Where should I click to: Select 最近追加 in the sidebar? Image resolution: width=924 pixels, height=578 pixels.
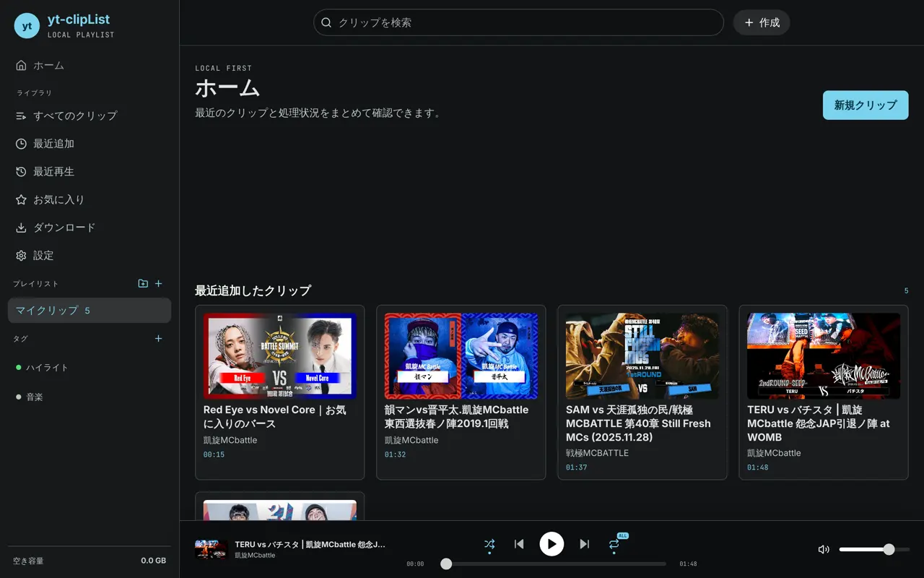click(90, 144)
